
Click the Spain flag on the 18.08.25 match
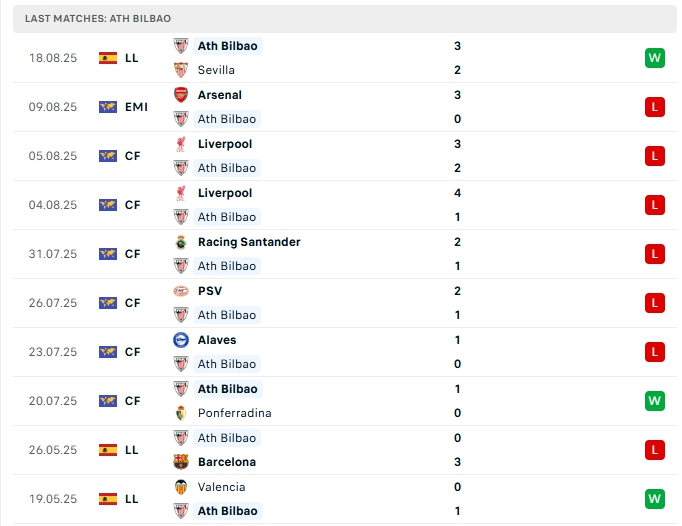click(108, 58)
